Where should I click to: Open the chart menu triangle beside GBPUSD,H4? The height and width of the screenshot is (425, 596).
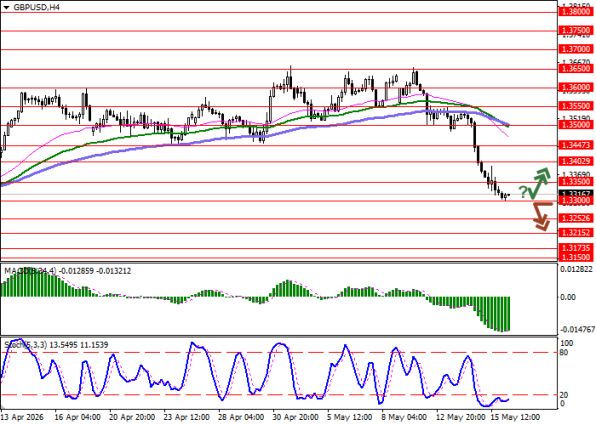tap(6, 7)
